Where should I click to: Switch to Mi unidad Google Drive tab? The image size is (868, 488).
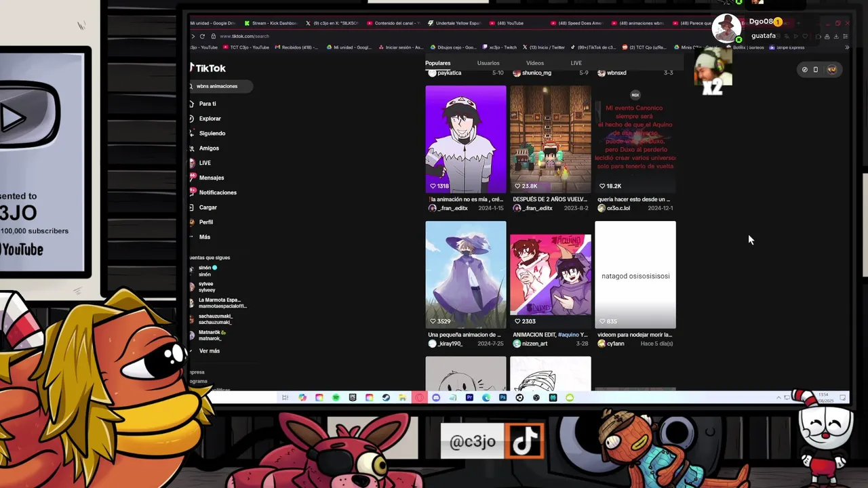[213, 23]
